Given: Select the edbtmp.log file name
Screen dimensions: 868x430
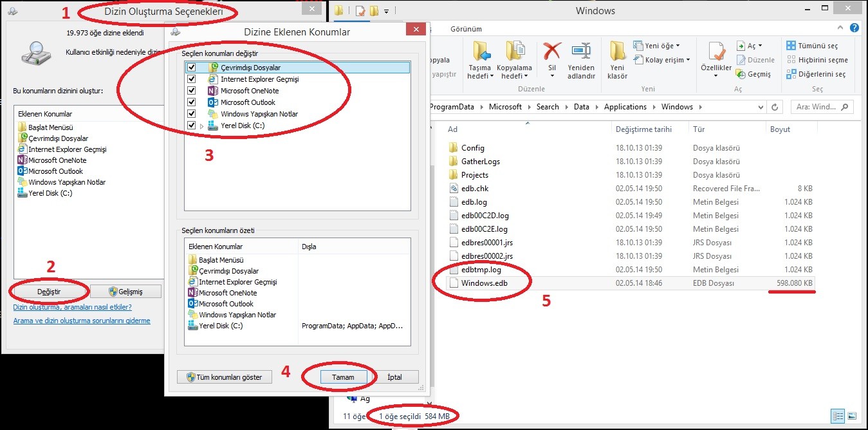Looking at the screenshot, I should coord(481,270).
